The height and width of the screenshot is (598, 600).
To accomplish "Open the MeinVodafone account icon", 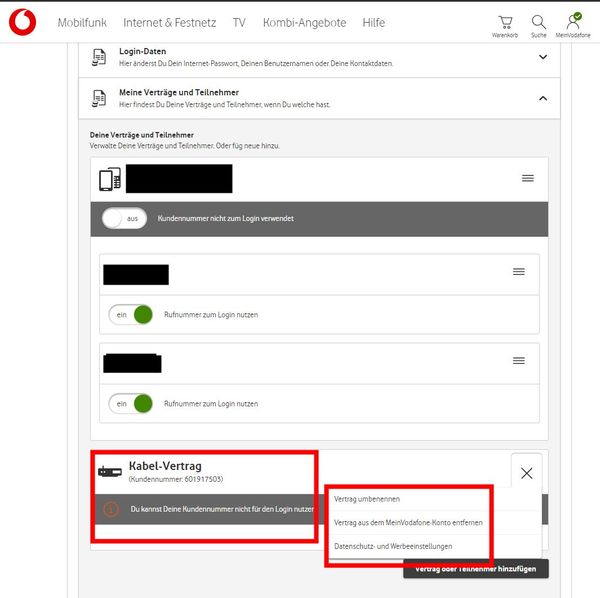I will pos(573,25).
